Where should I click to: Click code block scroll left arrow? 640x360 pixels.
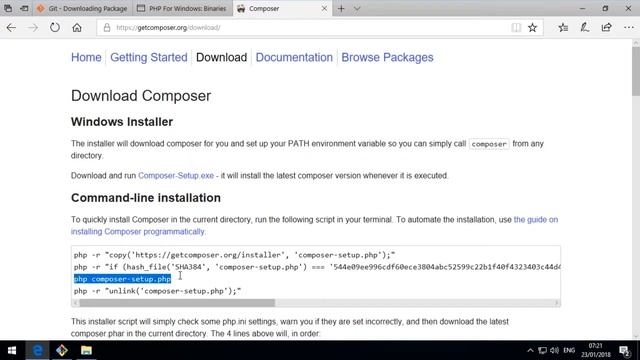tap(75, 303)
